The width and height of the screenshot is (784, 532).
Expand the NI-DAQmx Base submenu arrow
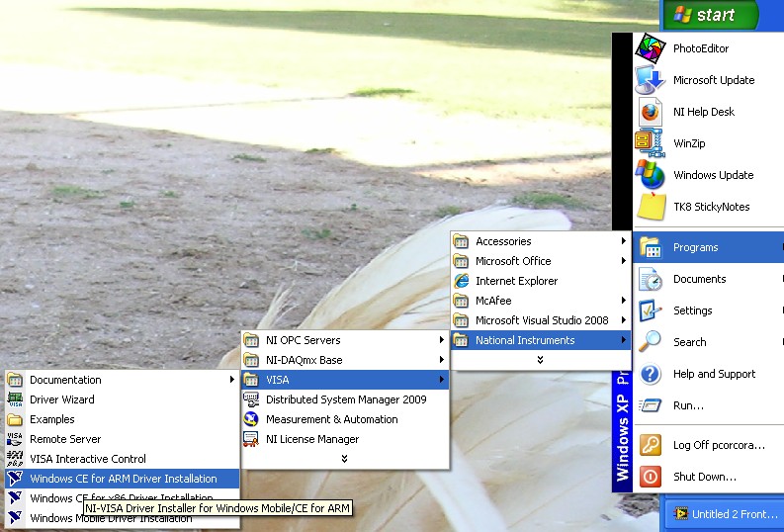(442, 360)
